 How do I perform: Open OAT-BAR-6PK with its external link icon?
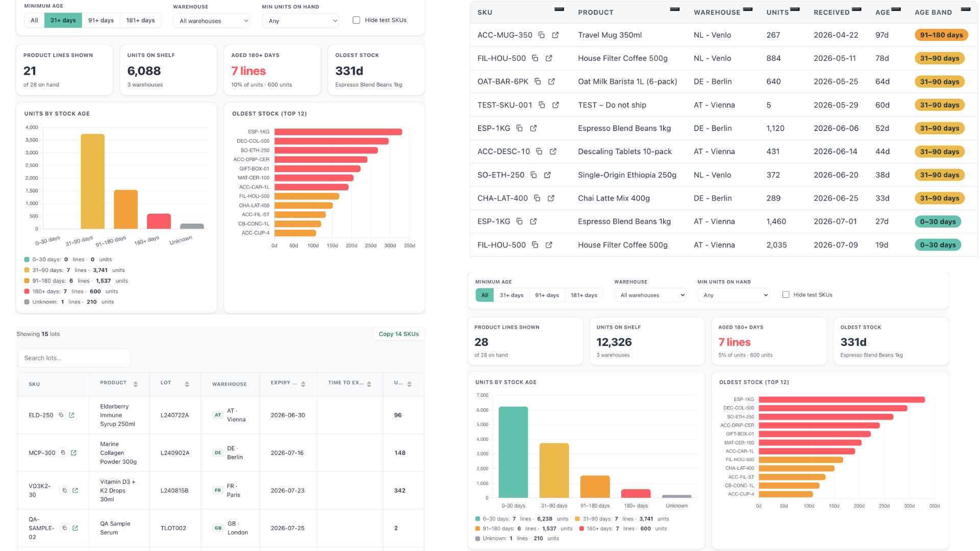tap(551, 82)
